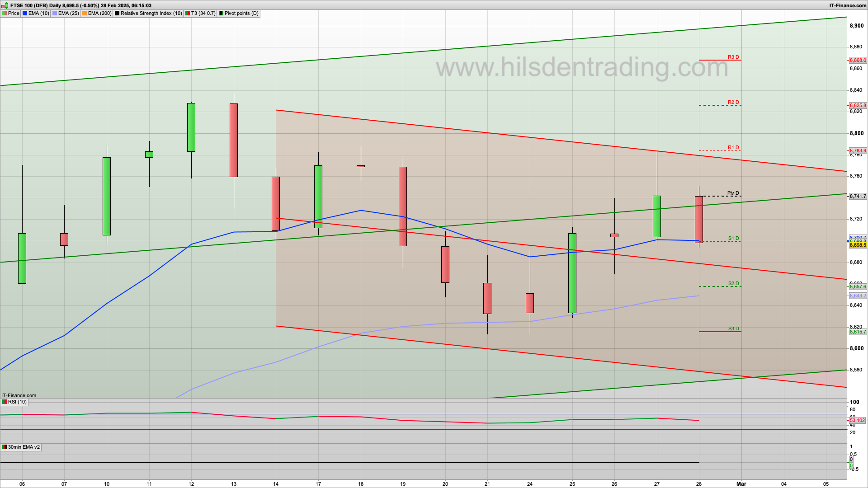Click the 8,741.7 price tag on the axis
The width and height of the screenshot is (868, 488).
tap(858, 196)
